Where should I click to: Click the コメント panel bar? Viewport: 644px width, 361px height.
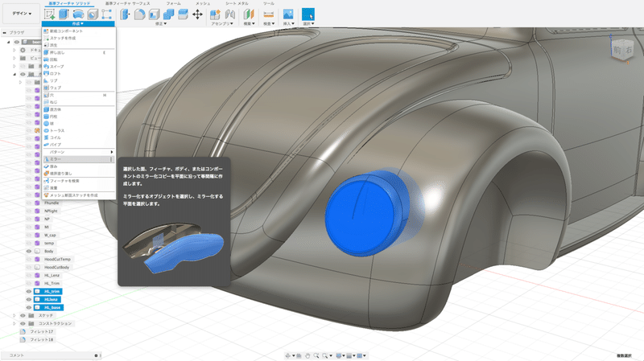click(49, 355)
